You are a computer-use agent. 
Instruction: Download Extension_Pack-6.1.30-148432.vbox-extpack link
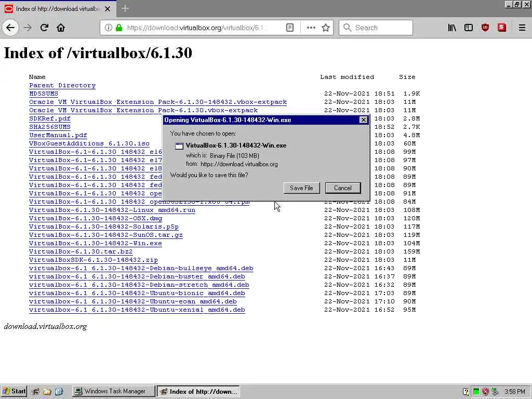click(x=158, y=102)
